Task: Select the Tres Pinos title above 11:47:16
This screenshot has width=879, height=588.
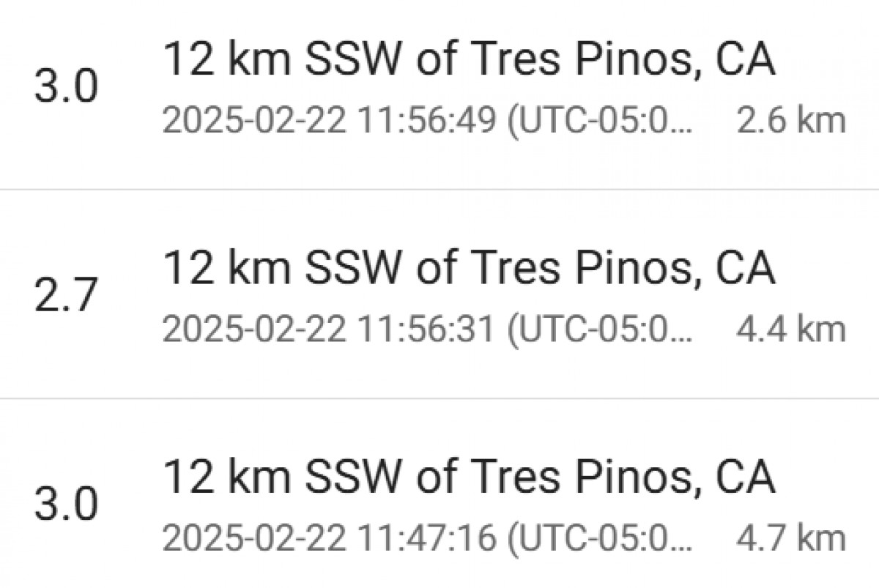Action: [467, 477]
